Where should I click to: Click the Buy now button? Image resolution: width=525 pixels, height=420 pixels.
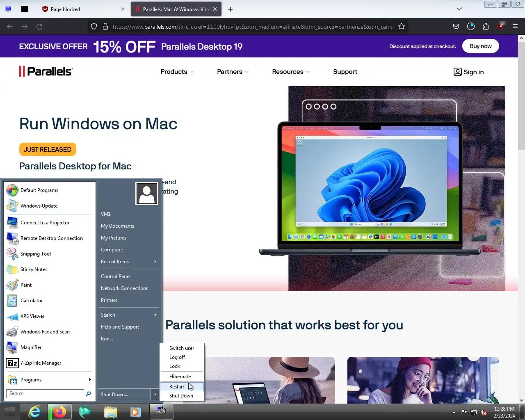tap(480, 46)
